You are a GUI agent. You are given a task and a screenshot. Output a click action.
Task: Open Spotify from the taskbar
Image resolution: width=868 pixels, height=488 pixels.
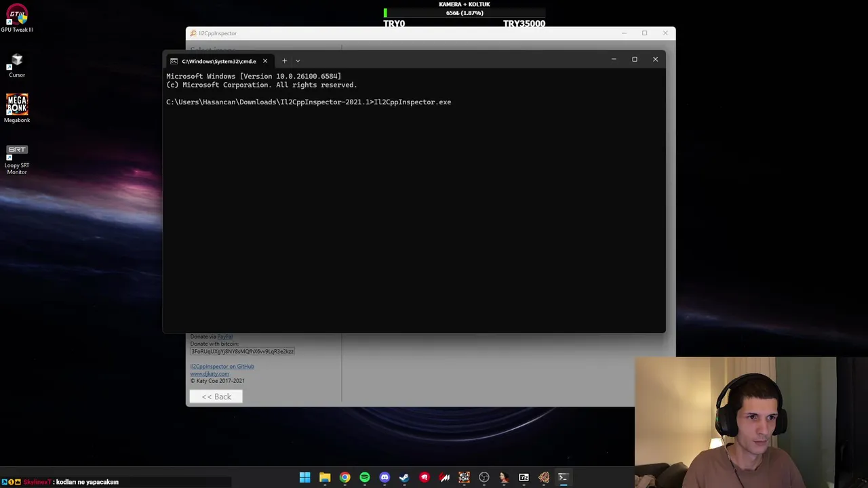(365, 477)
